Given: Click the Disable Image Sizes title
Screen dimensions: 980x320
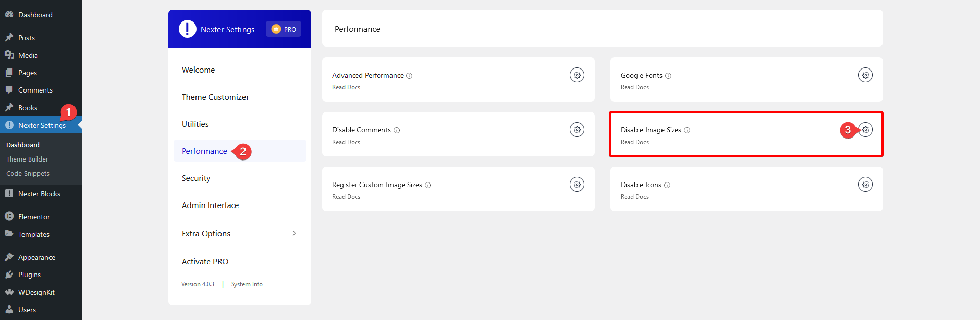Looking at the screenshot, I should coord(651,130).
